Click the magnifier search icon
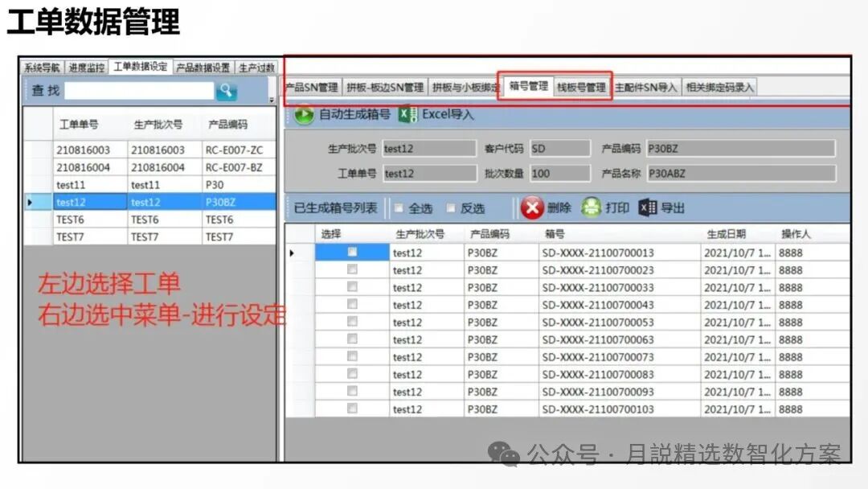868x489 pixels. click(226, 91)
